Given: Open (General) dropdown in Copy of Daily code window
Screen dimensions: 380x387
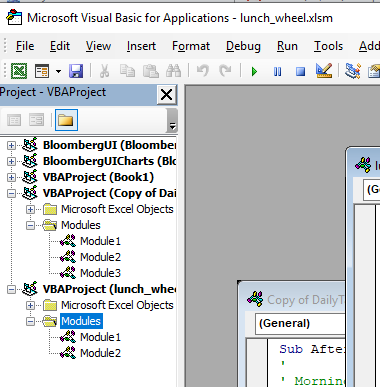Looking at the screenshot, I should [x=300, y=323].
